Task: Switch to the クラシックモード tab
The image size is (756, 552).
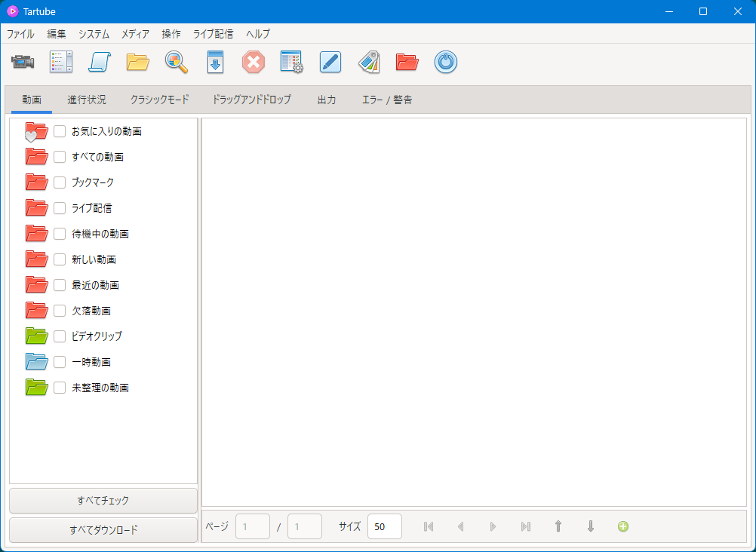Action: pos(159,100)
